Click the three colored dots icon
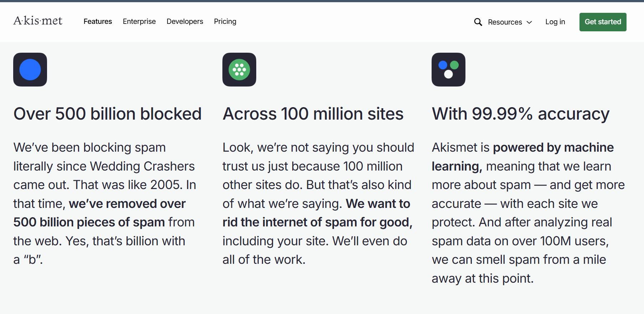Viewport: 644px width, 314px height. click(x=448, y=70)
